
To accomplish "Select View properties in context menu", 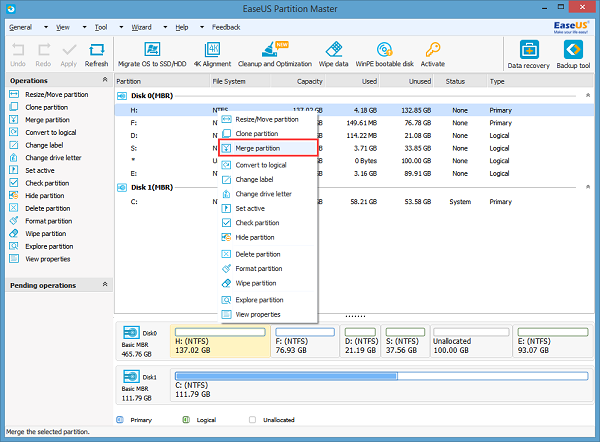I will (268, 314).
